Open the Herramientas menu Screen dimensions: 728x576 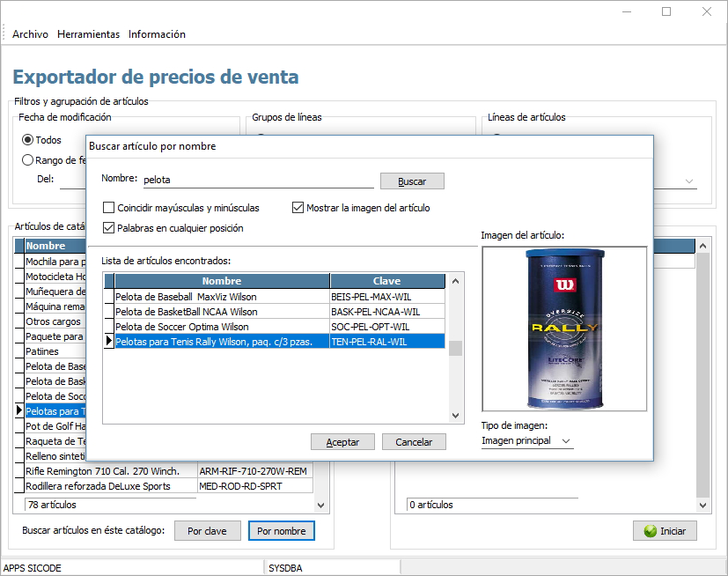tap(88, 34)
